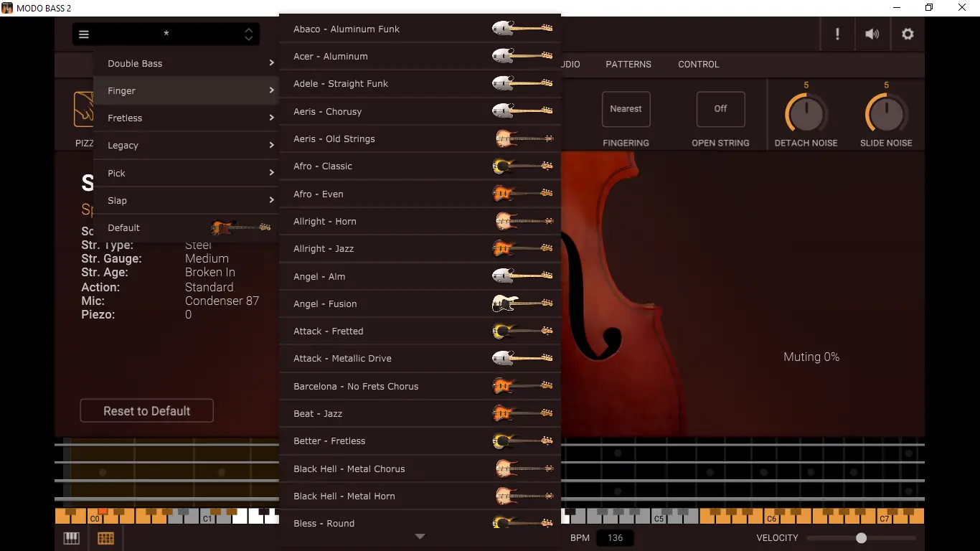Step through presets with the up-down arrows
Screen dimensions: 980x551
(x=248, y=34)
